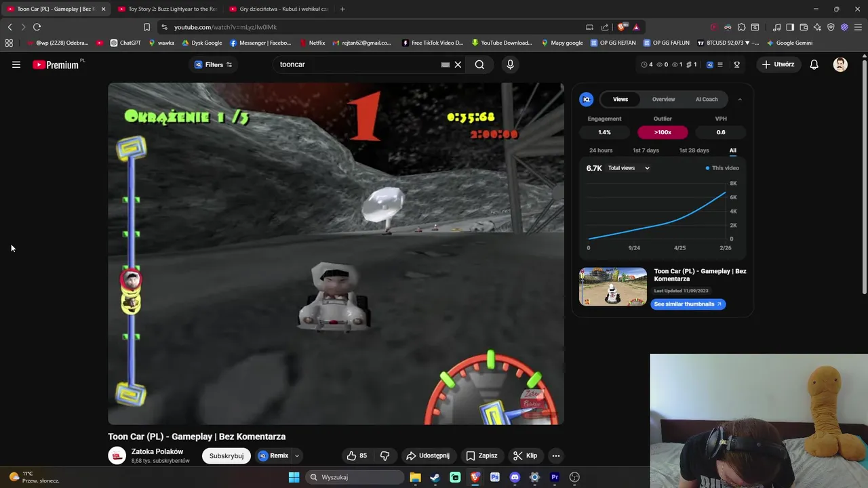
Task: Bookmark this page with the bookmark icon
Action: point(146,27)
